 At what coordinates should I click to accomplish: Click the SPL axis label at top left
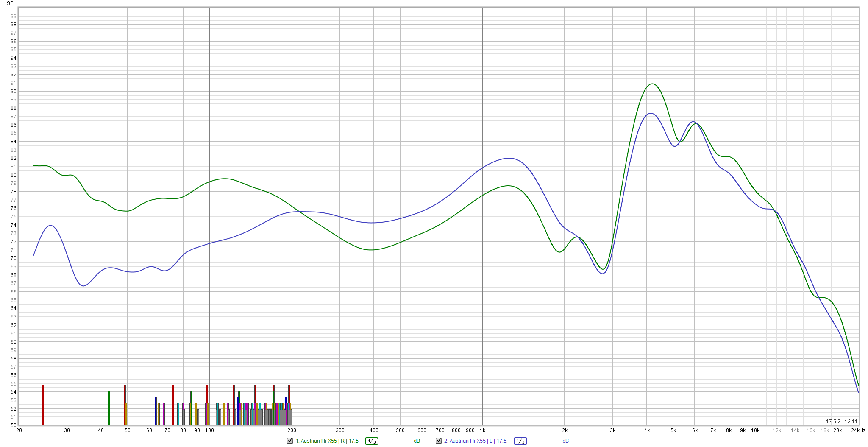pyautogui.click(x=11, y=3)
